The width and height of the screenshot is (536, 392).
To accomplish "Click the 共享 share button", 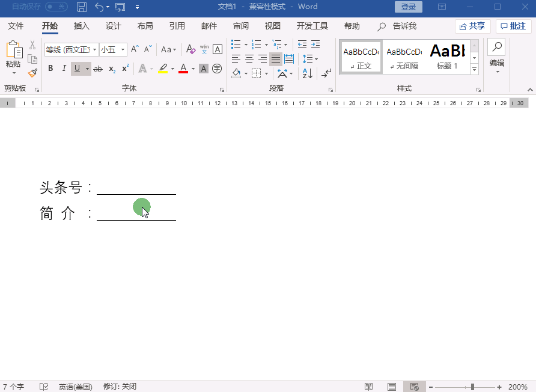I will 472,26.
